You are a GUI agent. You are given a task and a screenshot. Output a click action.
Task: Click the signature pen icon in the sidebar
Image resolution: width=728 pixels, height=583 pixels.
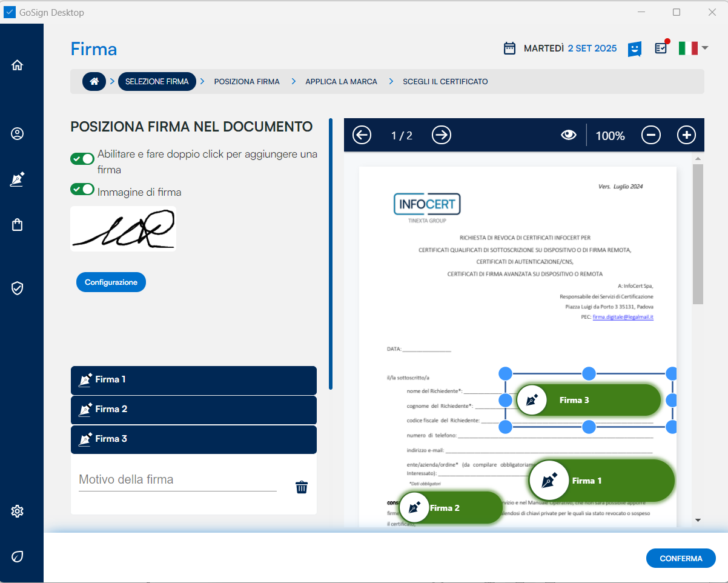pos(17,179)
